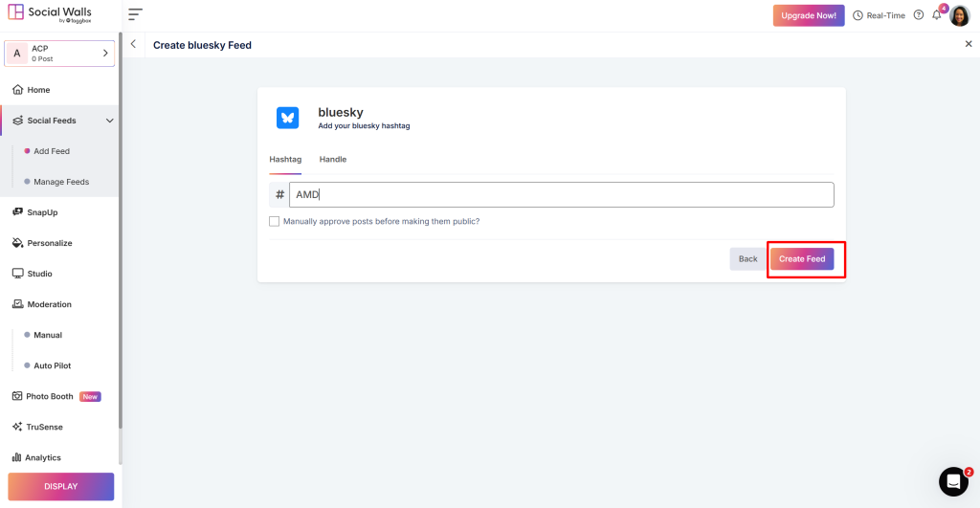The width and height of the screenshot is (980, 508).
Task: Click the Personalize paint bucket icon
Action: [x=17, y=242]
